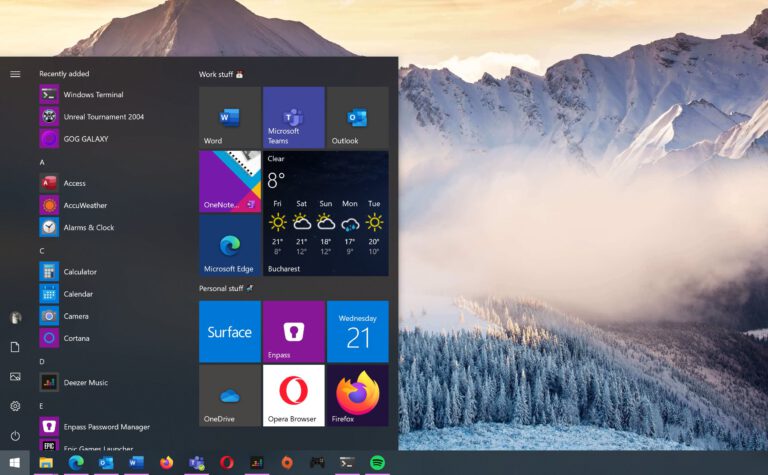Open the user account avatar menu
The width and height of the screenshot is (768, 475).
(x=16, y=317)
